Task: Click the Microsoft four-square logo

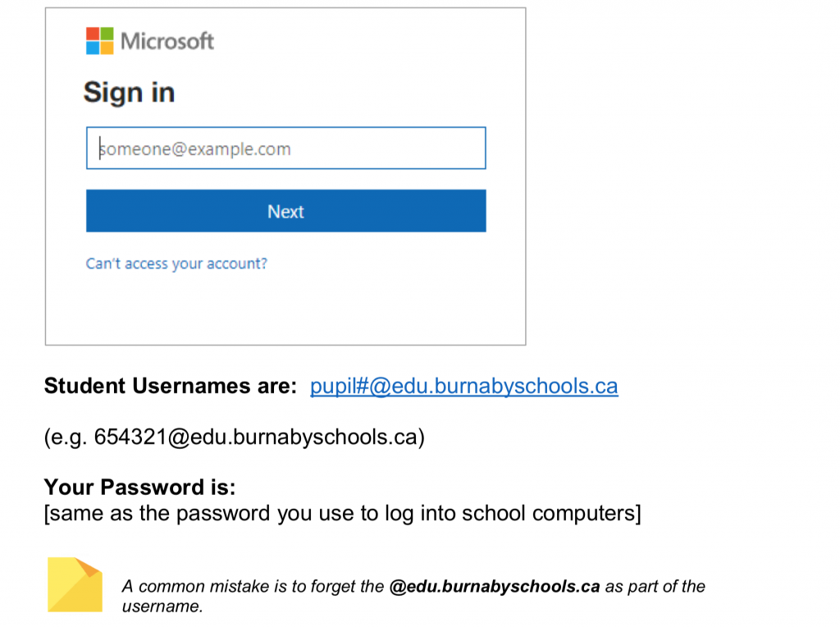Action: (99, 40)
